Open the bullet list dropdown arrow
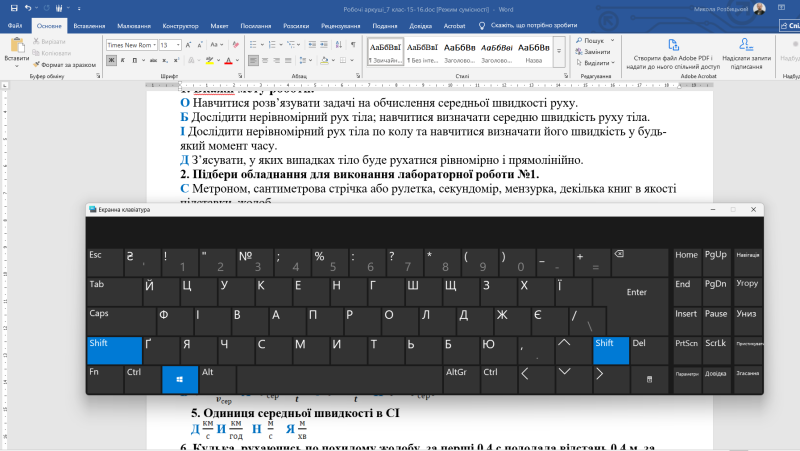800x451 pixels. pyautogui.click(x=261, y=45)
